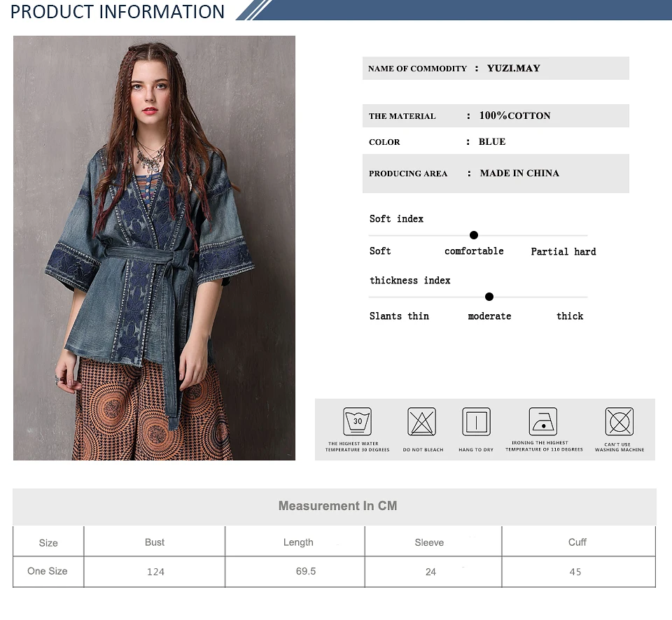Click the YUZI.MAY commodity name
Image resolution: width=672 pixels, height=620 pixels.
coord(513,68)
